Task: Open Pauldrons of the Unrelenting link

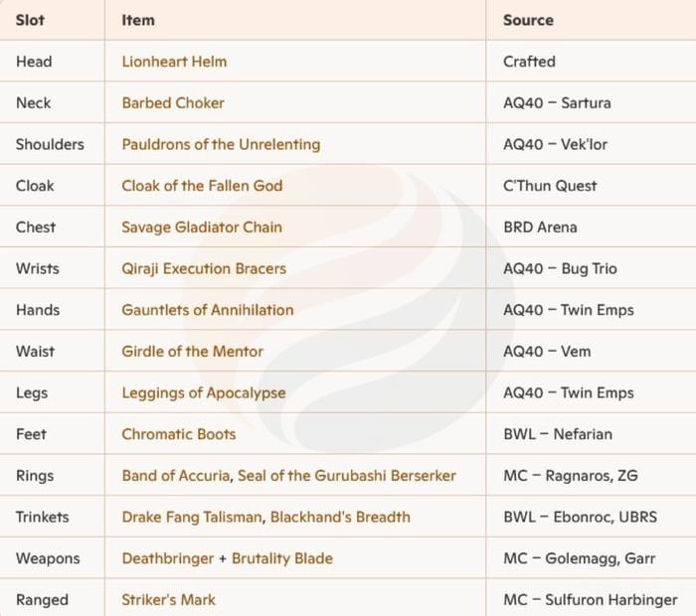Action: coord(221,144)
